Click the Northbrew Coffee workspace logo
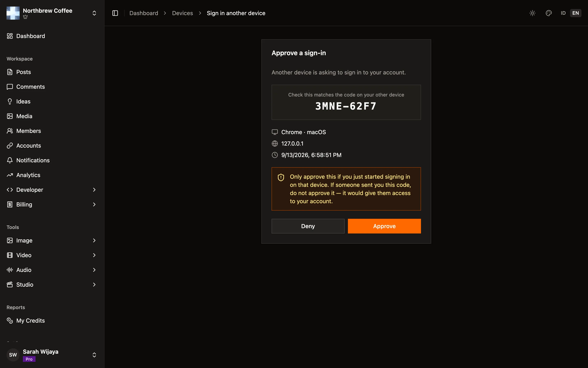The width and height of the screenshot is (588, 368). pyautogui.click(x=13, y=13)
